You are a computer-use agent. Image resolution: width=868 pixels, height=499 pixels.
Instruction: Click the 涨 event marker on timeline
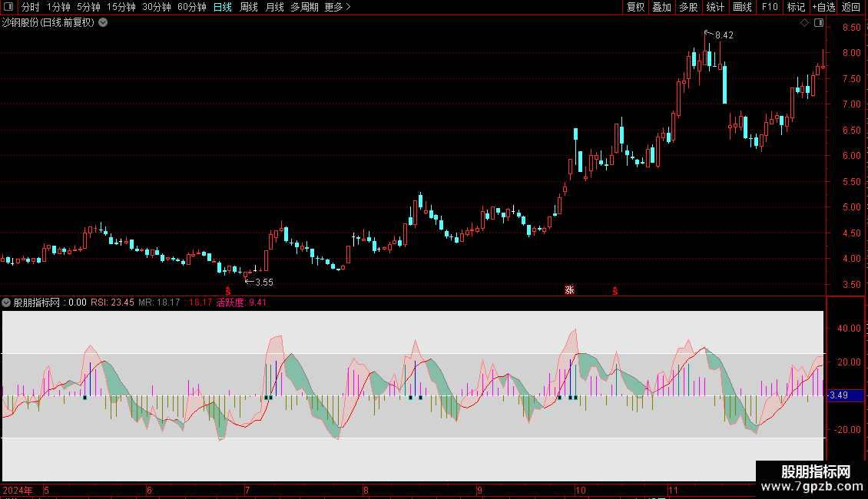569,290
